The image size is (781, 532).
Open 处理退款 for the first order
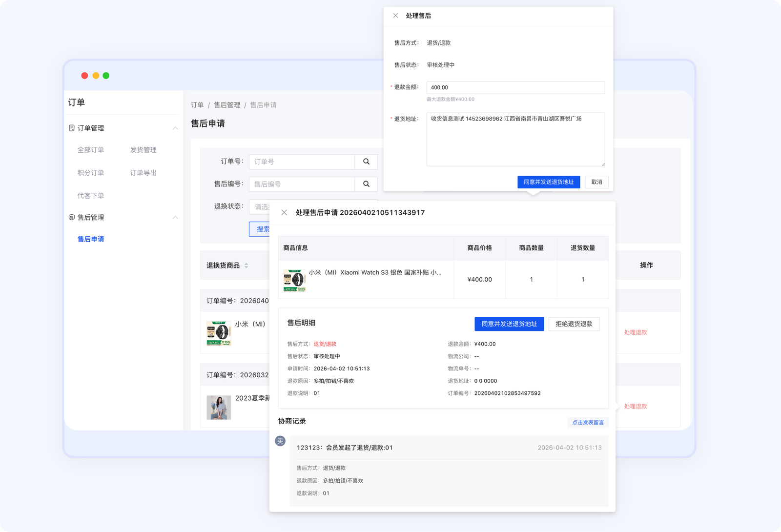635,332
